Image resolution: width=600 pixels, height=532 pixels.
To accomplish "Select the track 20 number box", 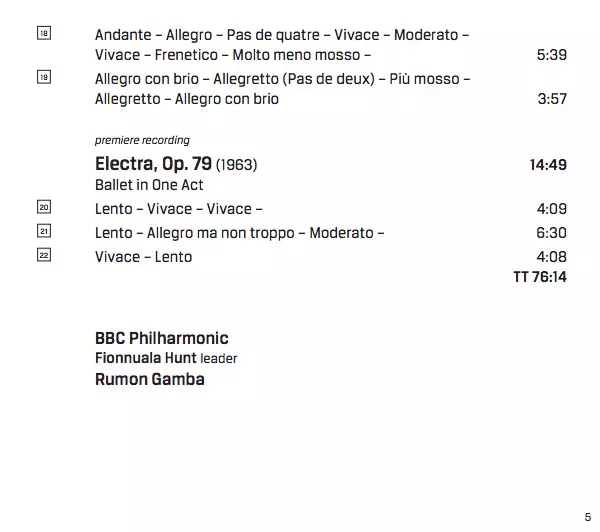I will pyautogui.click(x=43, y=208).
